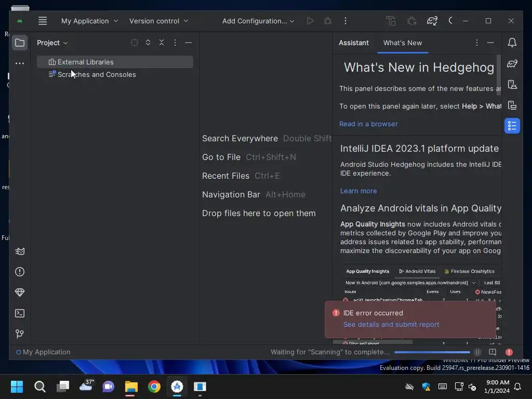Open Assistant panel options menu
Viewport: 532px width, 399px height.
(x=477, y=43)
